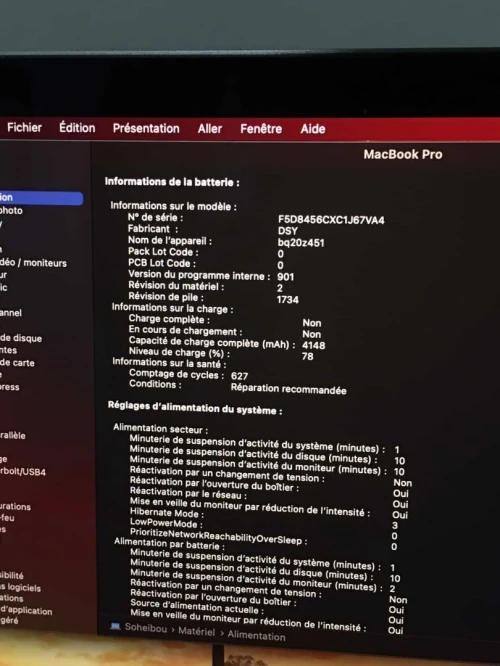Click the manufacturer value DSY
The width and height of the screenshot is (500, 666).
tap(288, 231)
